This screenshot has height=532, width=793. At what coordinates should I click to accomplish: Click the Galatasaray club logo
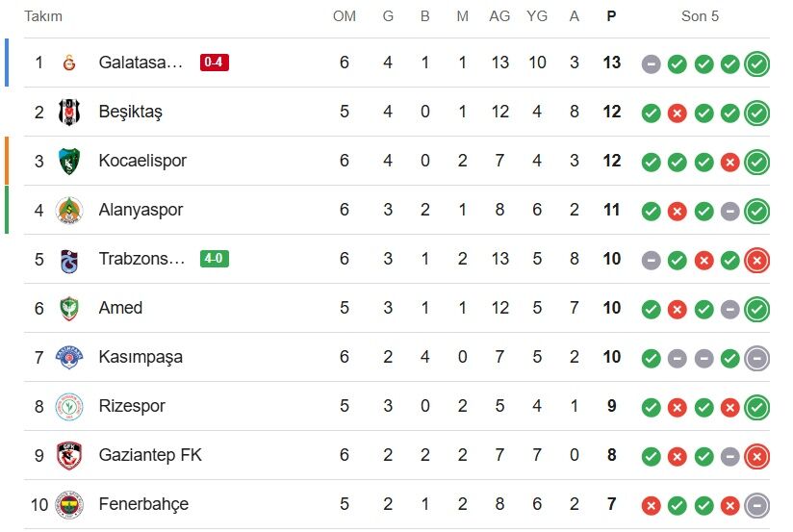point(69,63)
